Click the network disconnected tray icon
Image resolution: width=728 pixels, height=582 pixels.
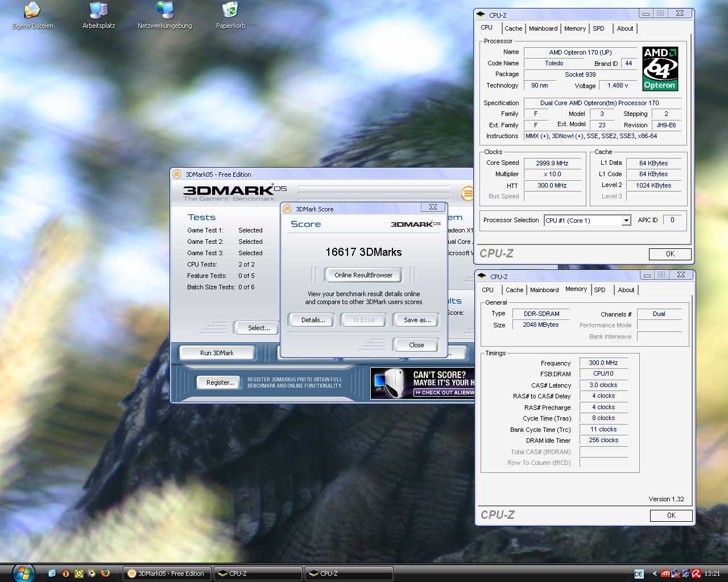[x=675, y=573]
